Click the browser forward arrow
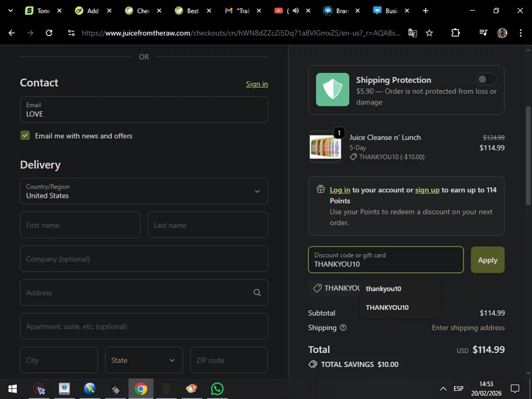Screen dimensions: 532x399 click(x=30, y=33)
